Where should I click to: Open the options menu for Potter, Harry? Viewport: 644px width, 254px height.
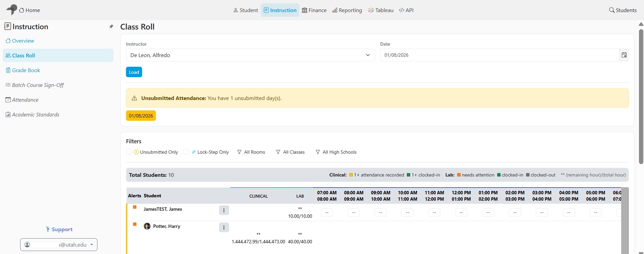point(224,227)
